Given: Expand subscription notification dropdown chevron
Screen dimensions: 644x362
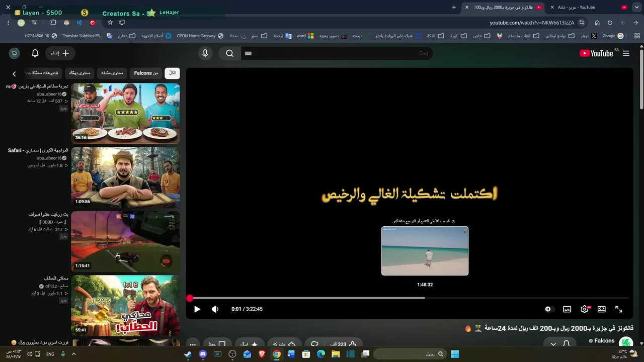Looking at the screenshot, I should click(553, 344).
